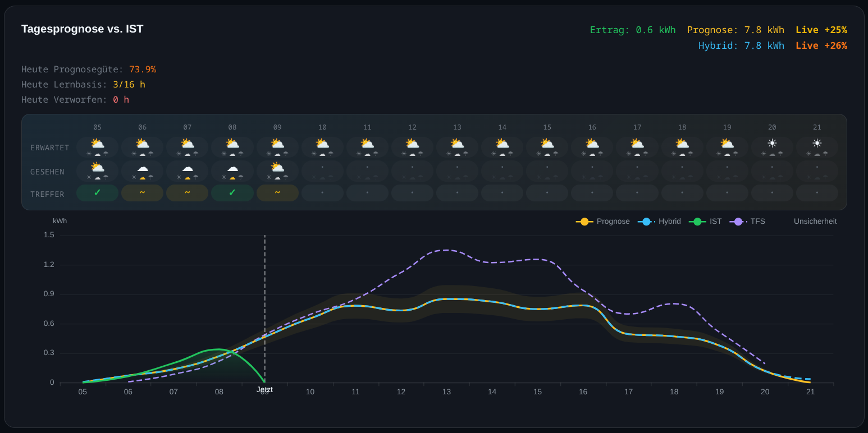The image size is (868, 433).
Task: Click the expected weather icon for hour 09
Action: 277,144
